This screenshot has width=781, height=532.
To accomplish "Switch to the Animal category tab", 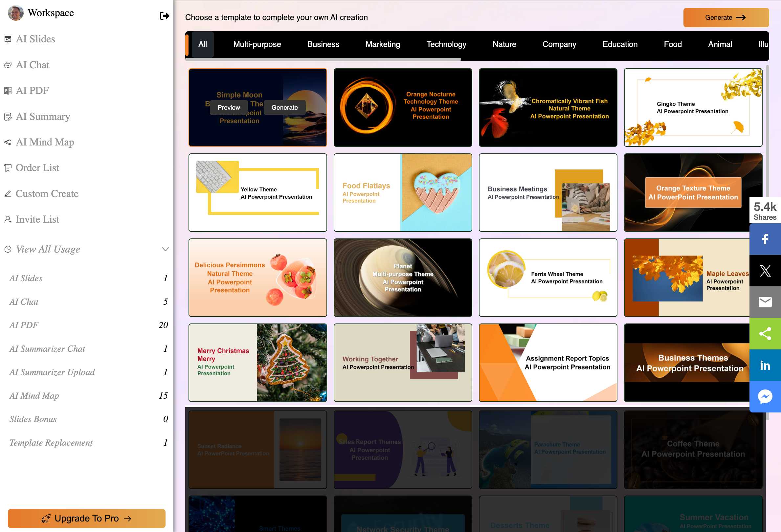I will [x=720, y=44].
